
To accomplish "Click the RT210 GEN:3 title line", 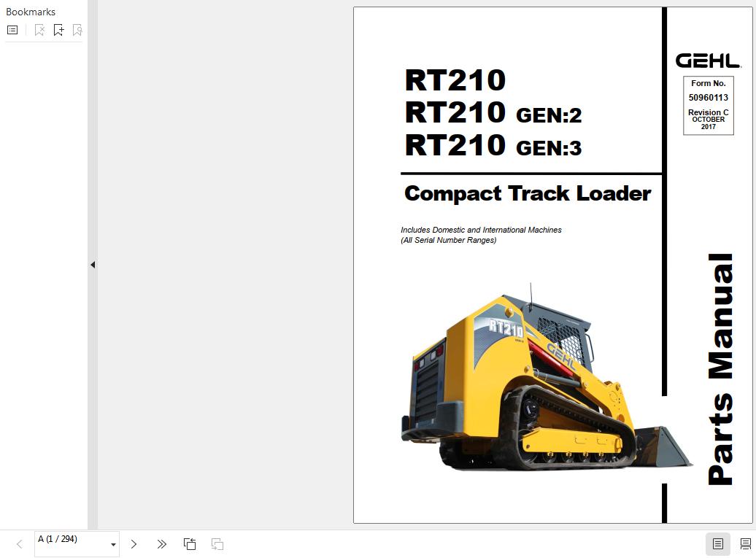I will pos(493,145).
